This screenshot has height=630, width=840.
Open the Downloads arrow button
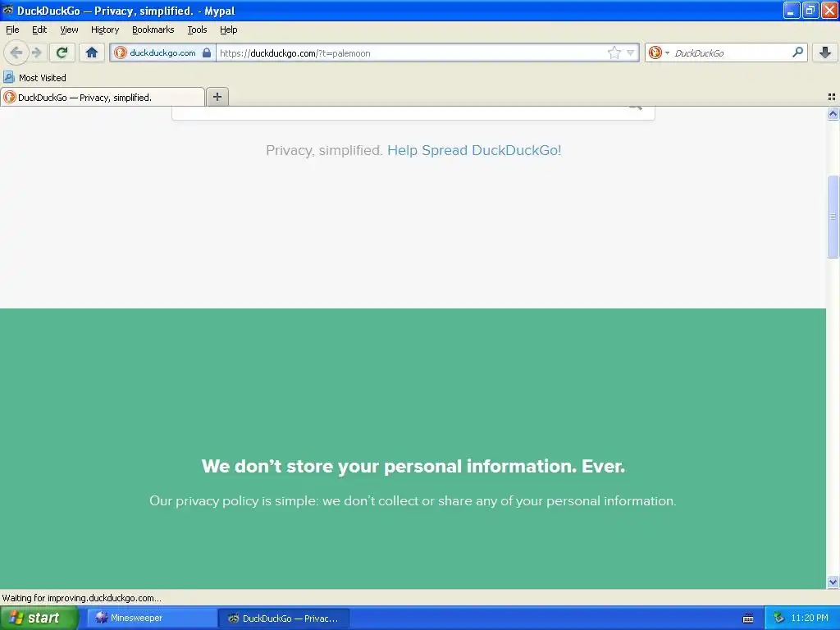tap(825, 52)
